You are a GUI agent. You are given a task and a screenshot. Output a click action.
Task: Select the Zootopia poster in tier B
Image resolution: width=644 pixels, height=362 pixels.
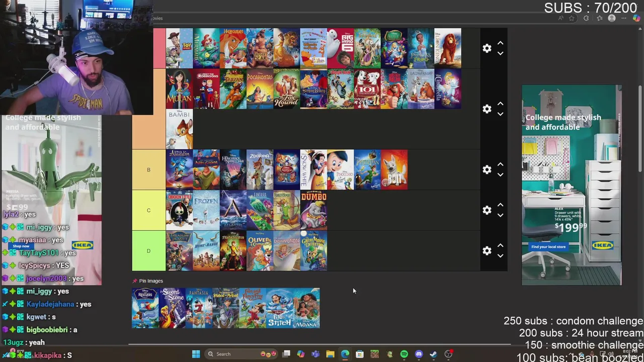tap(260, 169)
